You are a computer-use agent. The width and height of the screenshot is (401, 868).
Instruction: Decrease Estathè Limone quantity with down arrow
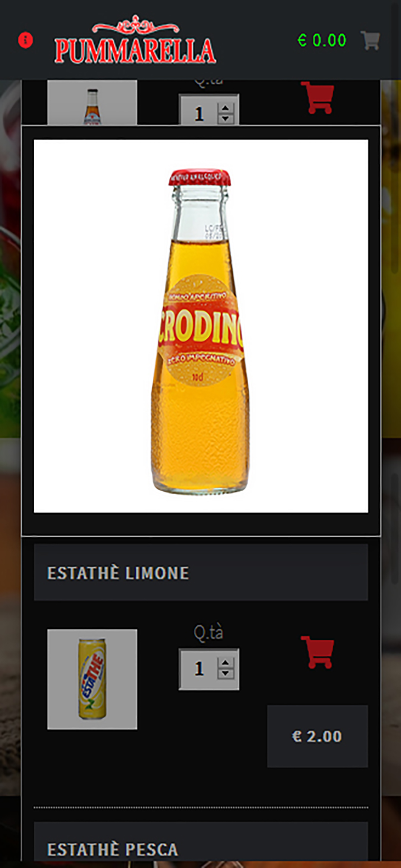coord(225,673)
